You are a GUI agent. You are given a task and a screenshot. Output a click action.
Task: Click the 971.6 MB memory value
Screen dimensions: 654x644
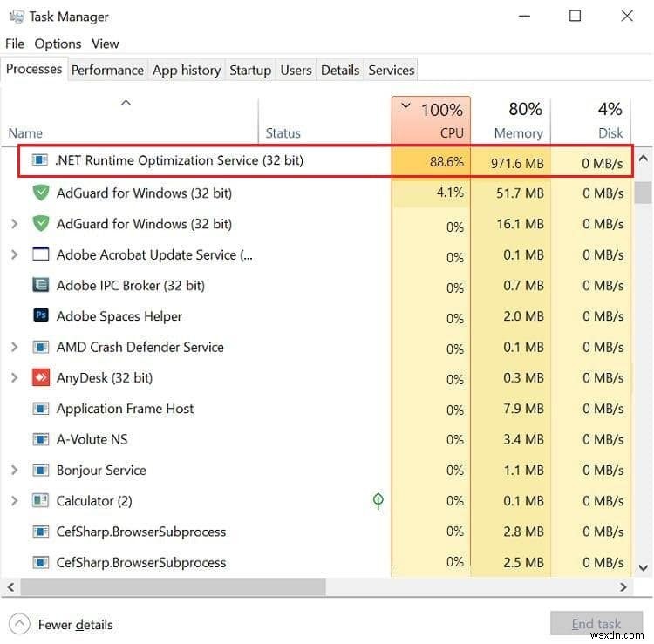517,163
